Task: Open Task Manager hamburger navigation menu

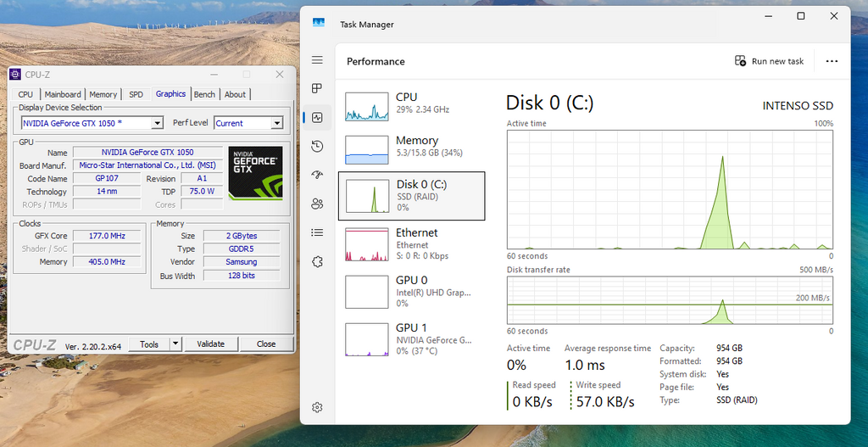Action: coord(317,60)
